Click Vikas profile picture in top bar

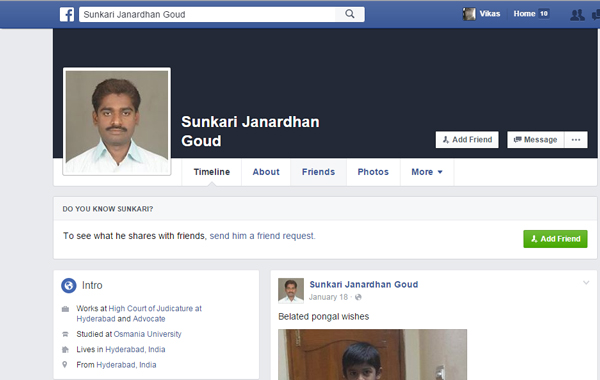469,14
